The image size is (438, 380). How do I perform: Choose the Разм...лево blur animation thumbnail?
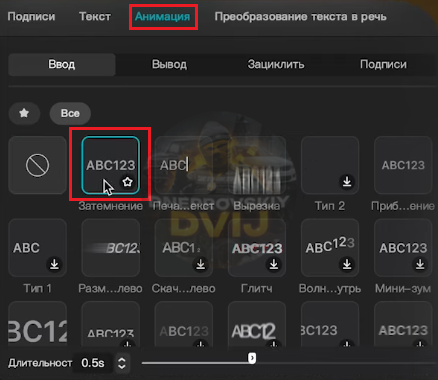[x=111, y=248]
